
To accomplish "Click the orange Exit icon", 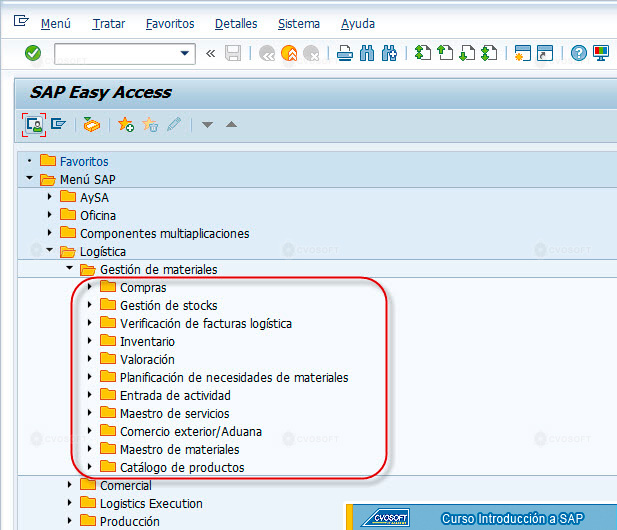I will coord(289,53).
